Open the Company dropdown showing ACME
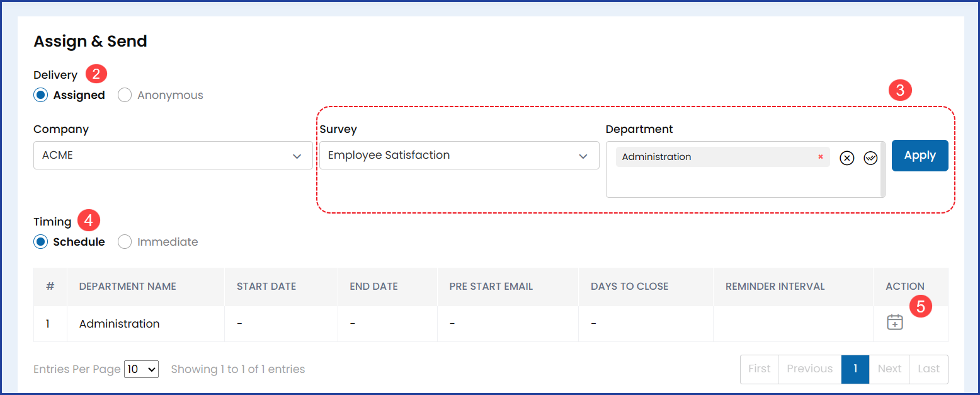The width and height of the screenshot is (980, 395). (173, 156)
